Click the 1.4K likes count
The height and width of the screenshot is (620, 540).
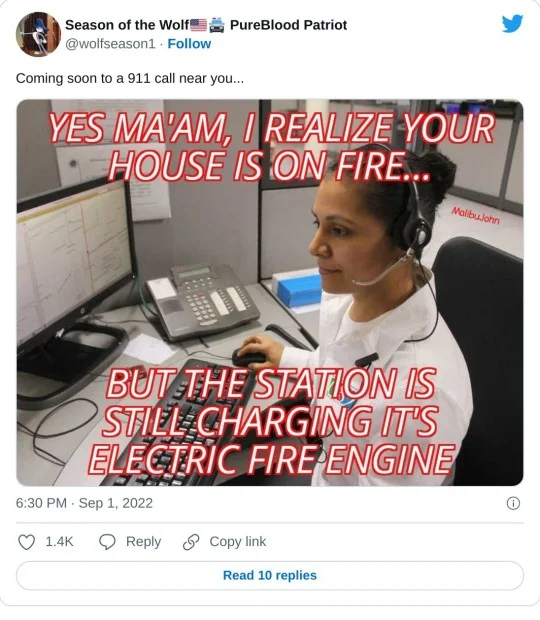[59, 542]
